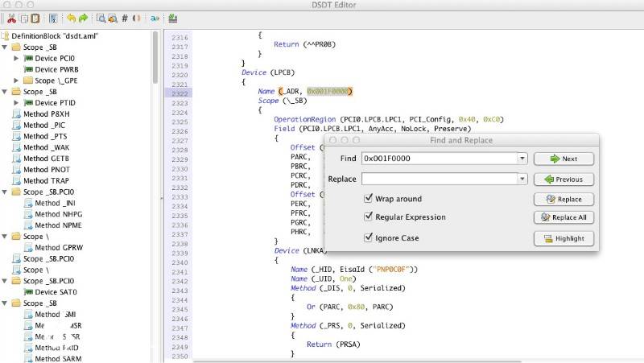Screen dimensions: 644x363
Task: Click the hash (#) toolbar icon
Action: (125, 18)
